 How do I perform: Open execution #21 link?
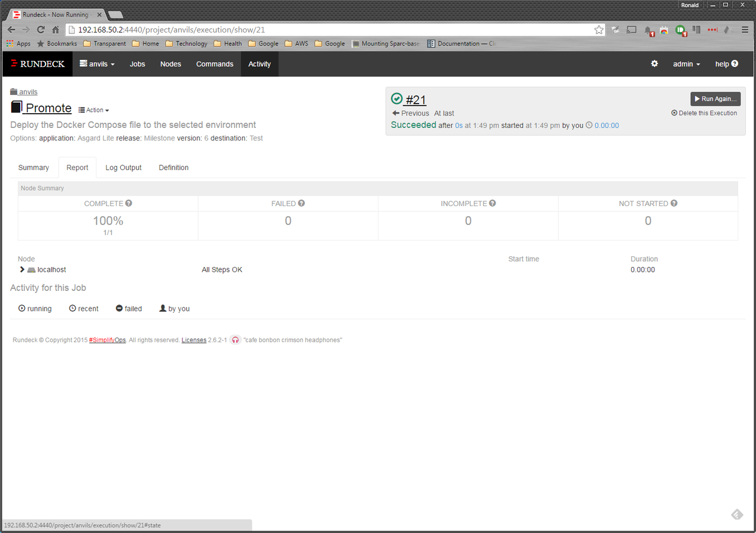pos(416,99)
